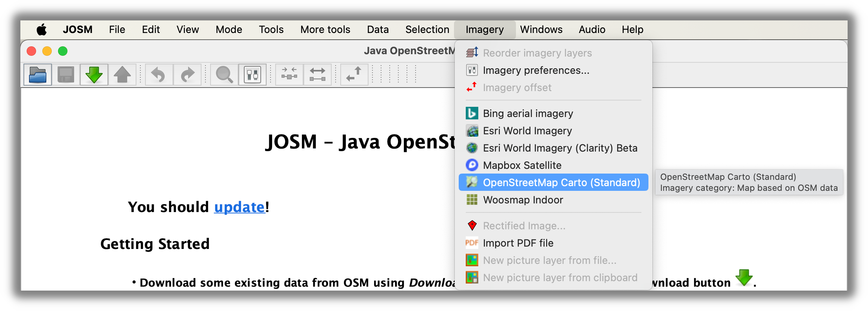This screenshot has width=868, height=311.
Task: Select Esri World Imagery (Clarity) Beta
Action: point(553,148)
